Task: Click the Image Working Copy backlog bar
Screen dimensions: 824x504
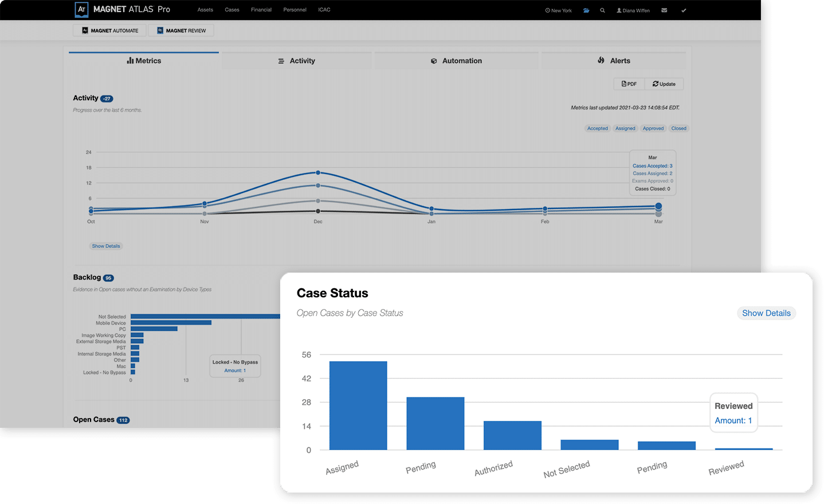Action: click(x=137, y=336)
